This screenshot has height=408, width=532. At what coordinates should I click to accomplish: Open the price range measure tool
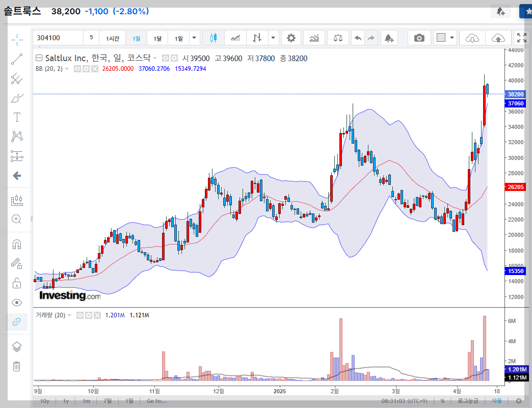(x=17, y=200)
